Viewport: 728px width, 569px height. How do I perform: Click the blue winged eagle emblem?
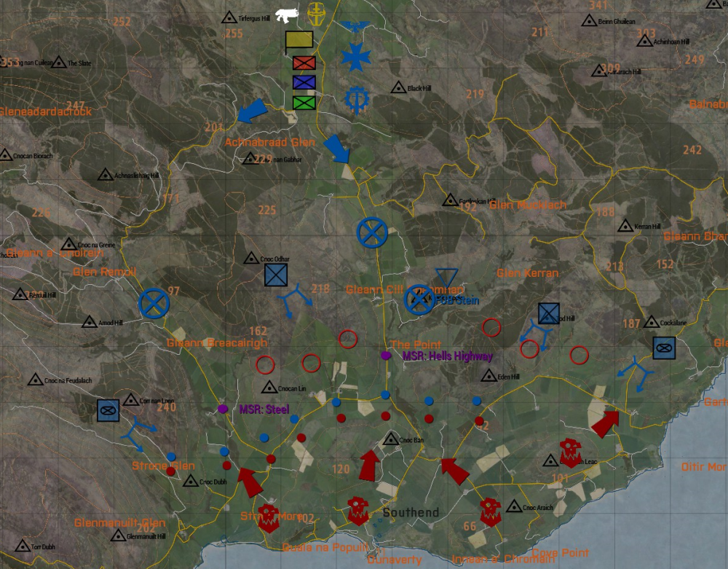pyautogui.click(x=355, y=27)
